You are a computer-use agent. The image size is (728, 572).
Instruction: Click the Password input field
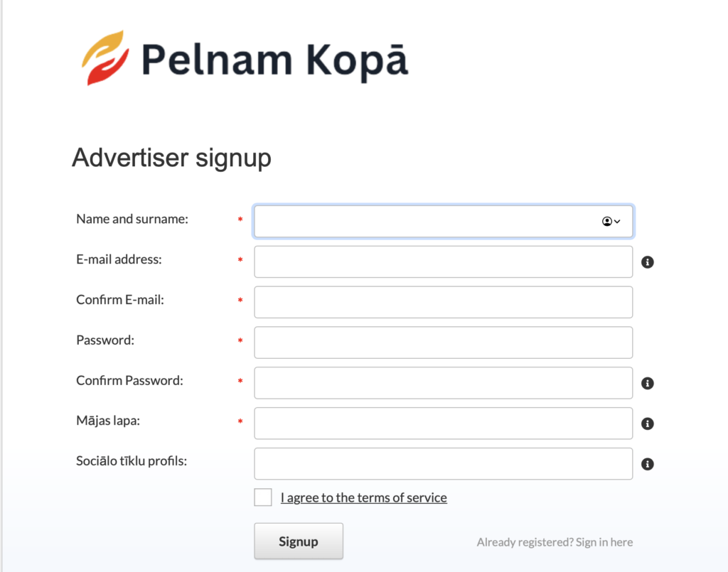point(443,343)
